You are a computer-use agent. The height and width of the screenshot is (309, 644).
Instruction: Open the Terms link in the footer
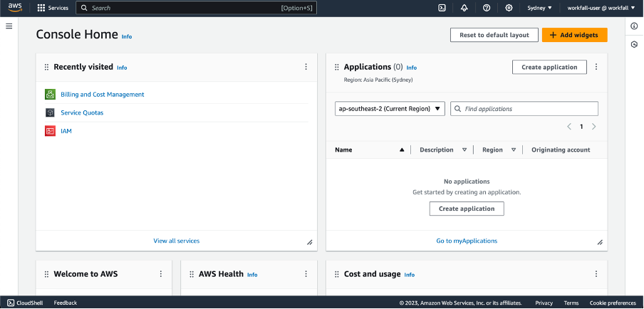tap(571, 303)
